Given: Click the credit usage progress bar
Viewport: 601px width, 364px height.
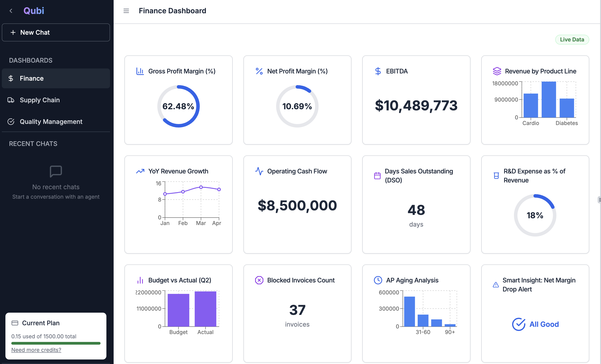Looking at the screenshot, I should click(56, 343).
